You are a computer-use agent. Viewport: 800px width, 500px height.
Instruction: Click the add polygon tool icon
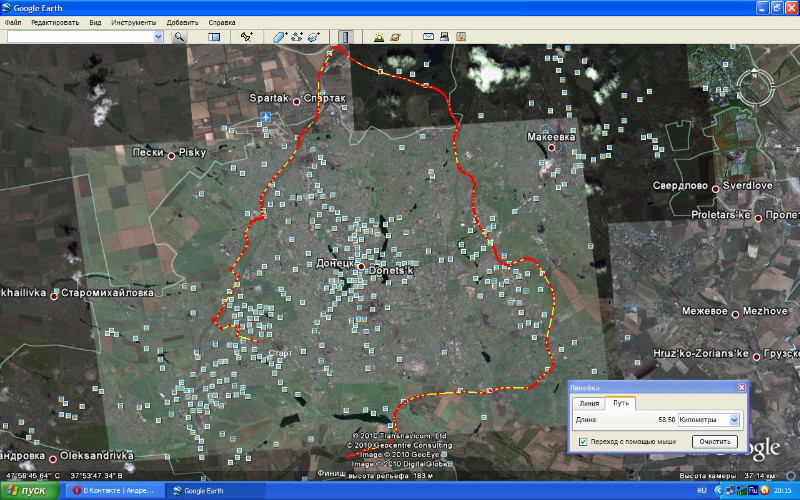pos(280,36)
